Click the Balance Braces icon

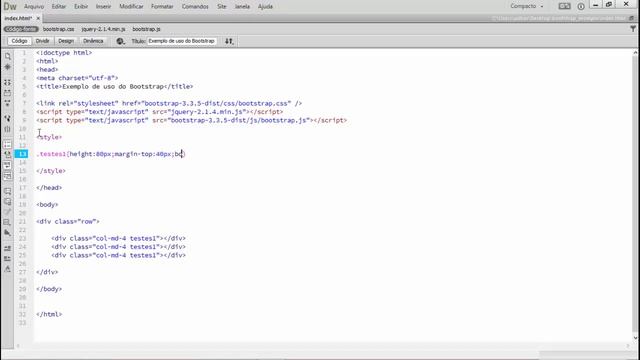8,129
